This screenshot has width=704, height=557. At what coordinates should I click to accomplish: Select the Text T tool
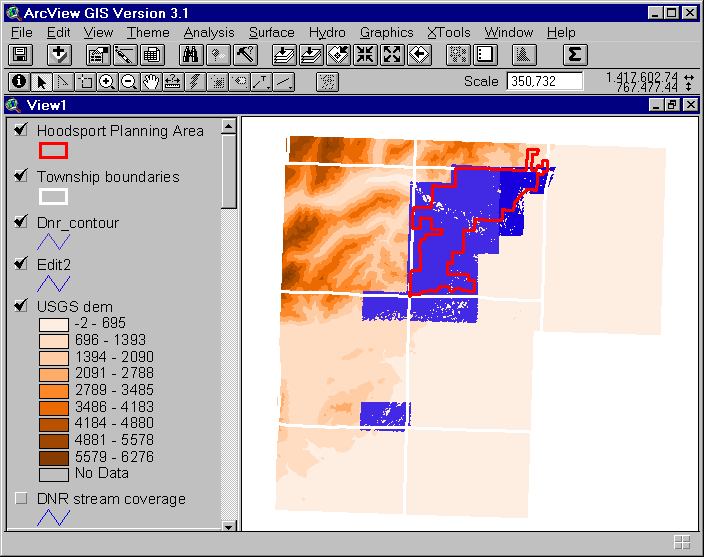click(261, 82)
